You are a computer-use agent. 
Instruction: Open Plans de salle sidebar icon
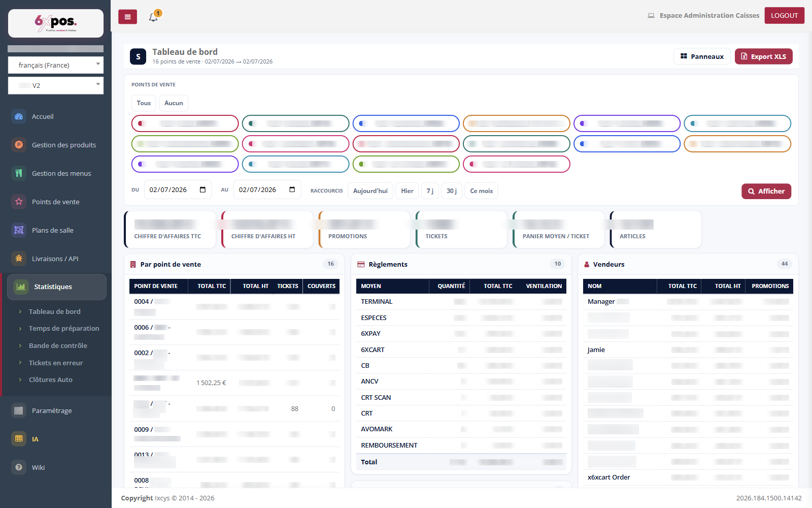[x=19, y=230]
